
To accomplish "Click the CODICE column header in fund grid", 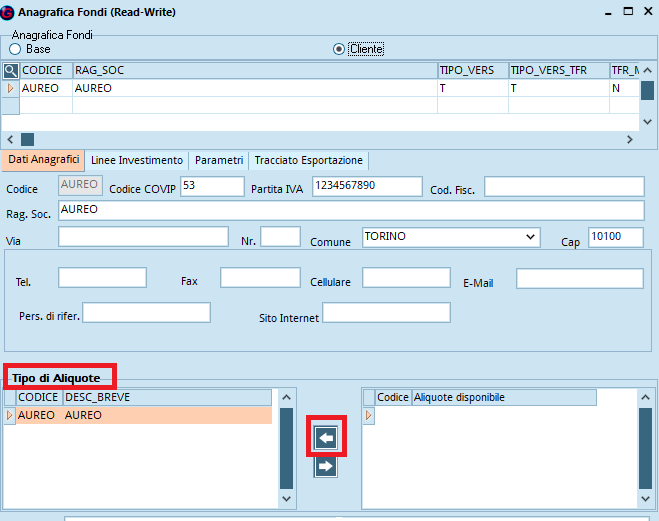I will point(46,71).
